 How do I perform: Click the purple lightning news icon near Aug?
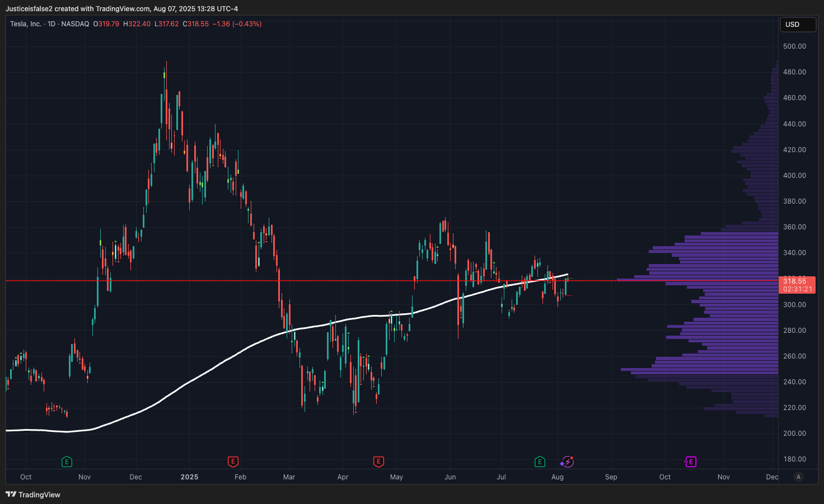[568, 461]
